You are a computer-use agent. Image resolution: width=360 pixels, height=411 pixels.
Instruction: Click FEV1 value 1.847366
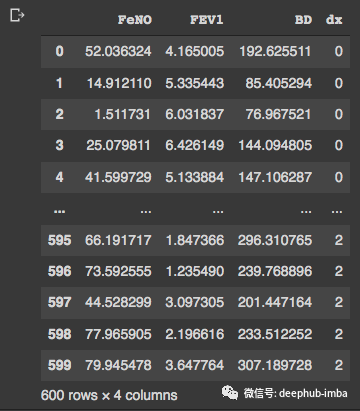click(195, 240)
